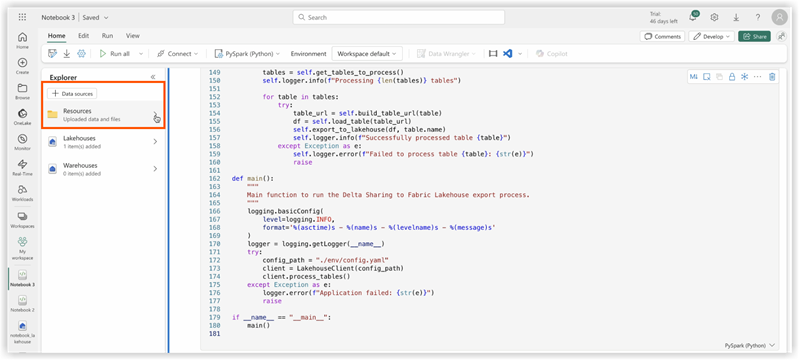Click the Data sources button
Image resolution: width=799 pixels, height=360 pixels.
72,94
